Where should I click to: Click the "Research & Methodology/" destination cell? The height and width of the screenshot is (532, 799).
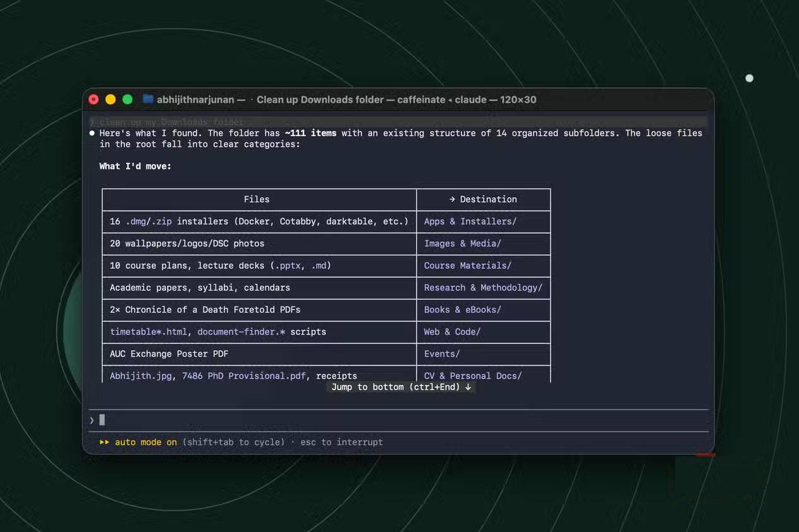(x=483, y=287)
